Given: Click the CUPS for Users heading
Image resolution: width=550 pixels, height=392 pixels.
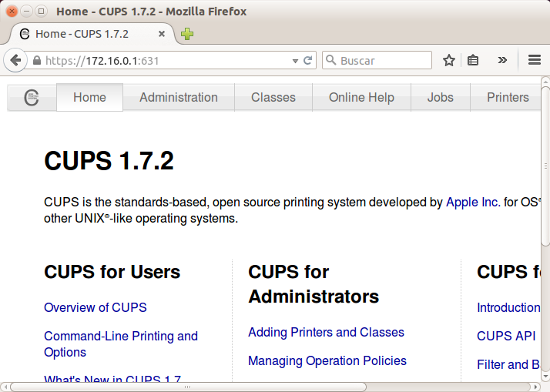Looking at the screenshot, I should coord(112,272).
